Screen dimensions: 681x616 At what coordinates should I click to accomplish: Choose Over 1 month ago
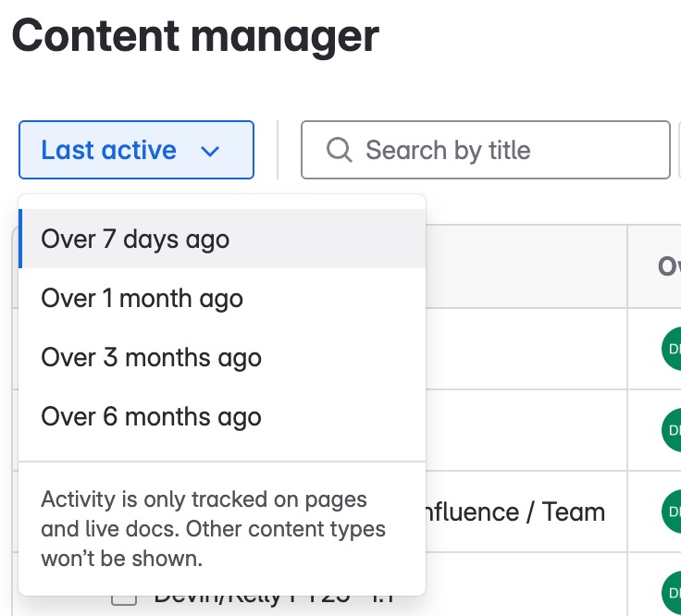pos(222,298)
